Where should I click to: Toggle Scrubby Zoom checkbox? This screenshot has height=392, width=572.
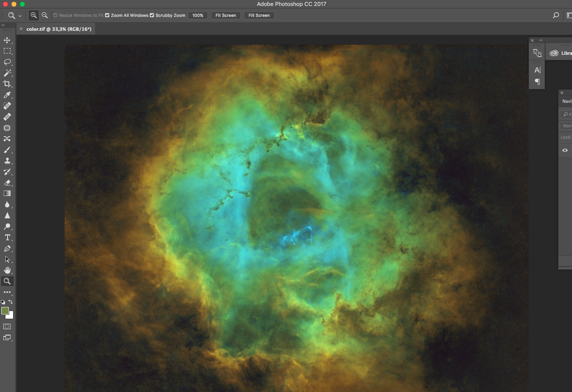tap(152, 15)
